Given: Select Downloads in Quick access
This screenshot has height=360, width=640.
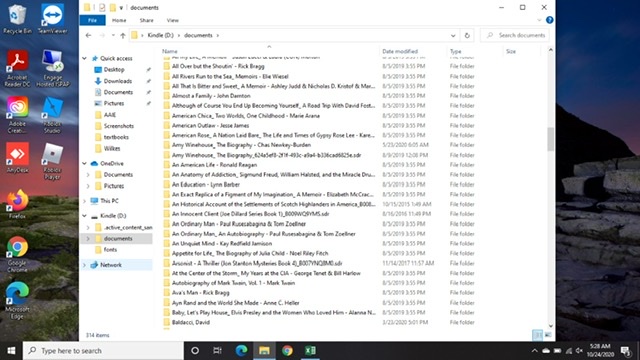Looking at the screenshot, I should (x=118, y=81).
